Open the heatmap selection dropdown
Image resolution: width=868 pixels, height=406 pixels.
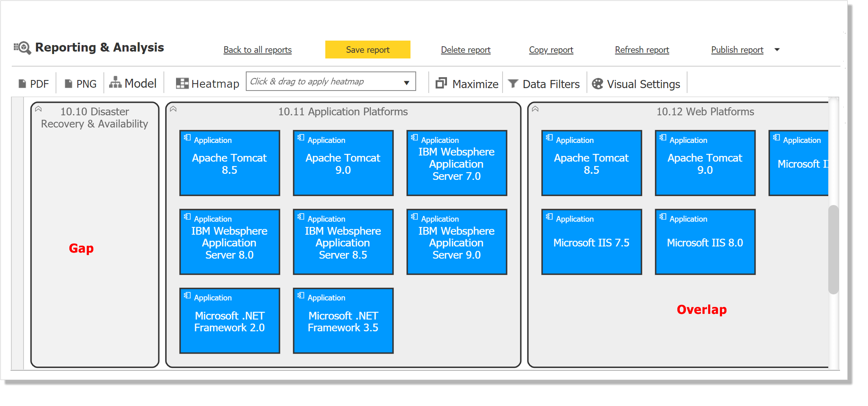(331, 81)
